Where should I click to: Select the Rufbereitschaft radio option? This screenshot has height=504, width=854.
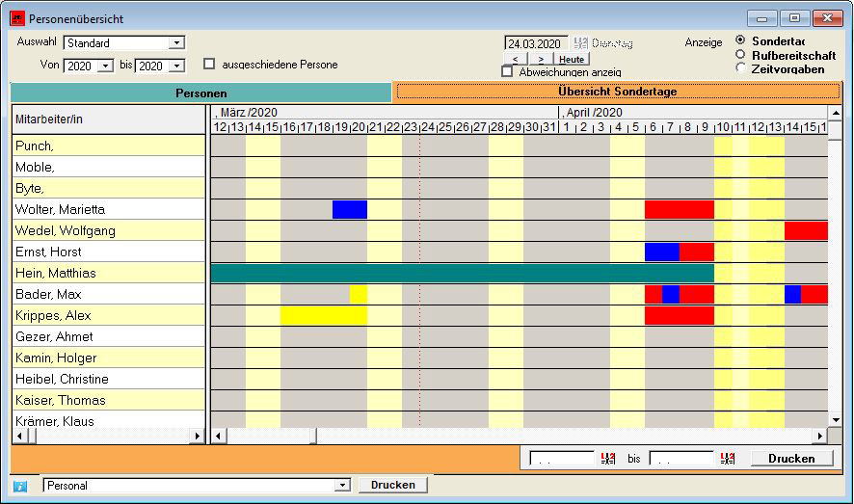coord(740,55)
